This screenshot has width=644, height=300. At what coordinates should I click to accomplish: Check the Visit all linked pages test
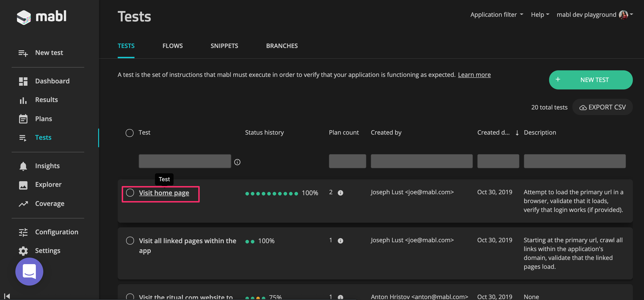tap(130, 241)
